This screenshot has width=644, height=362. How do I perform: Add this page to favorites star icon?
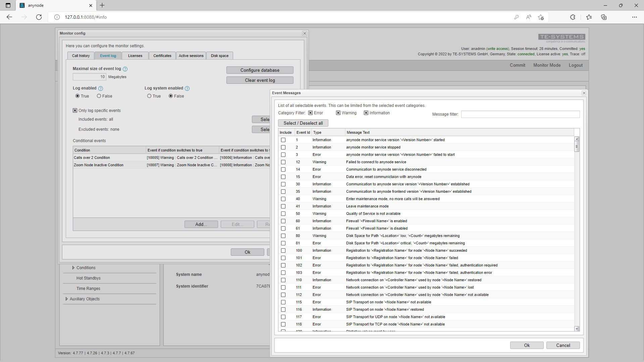click(541, 17)
